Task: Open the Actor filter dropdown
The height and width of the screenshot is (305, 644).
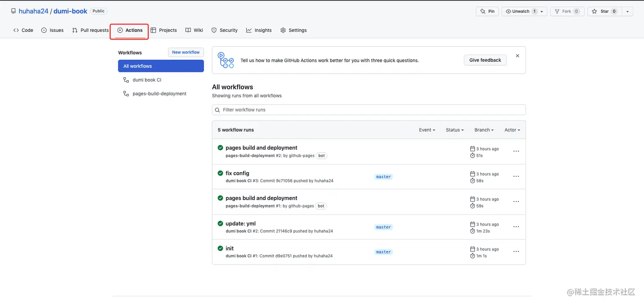Action: tap(512, 130)
